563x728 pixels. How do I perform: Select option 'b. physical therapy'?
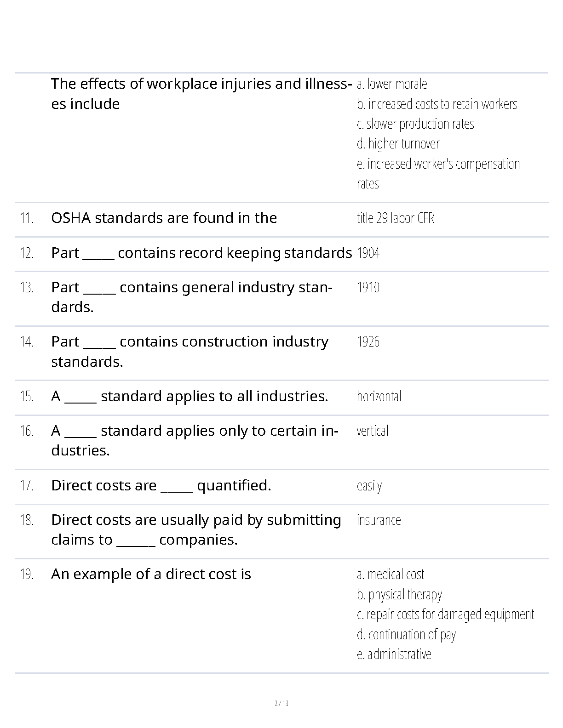pyautogui.click(x=399, y=594)
